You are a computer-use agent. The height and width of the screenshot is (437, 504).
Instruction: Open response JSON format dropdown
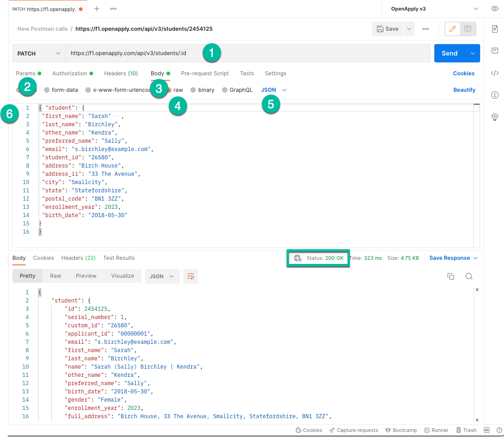coord(162,276)
